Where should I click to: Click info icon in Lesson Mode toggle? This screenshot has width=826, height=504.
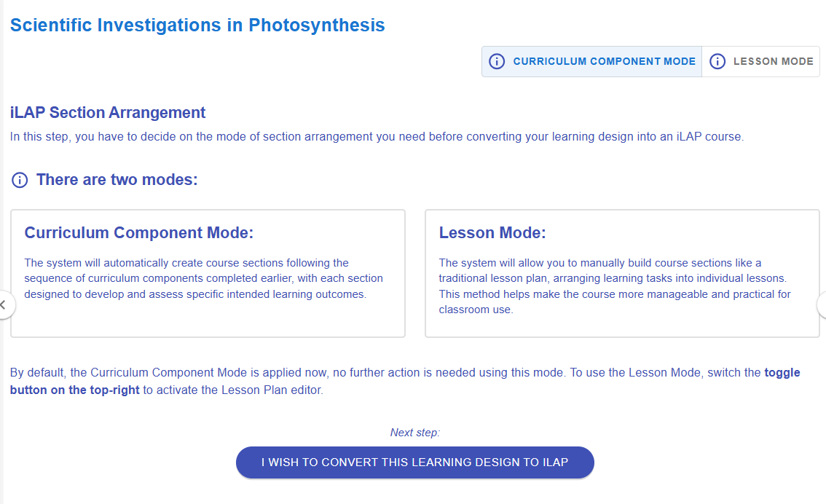pos(717,62)
